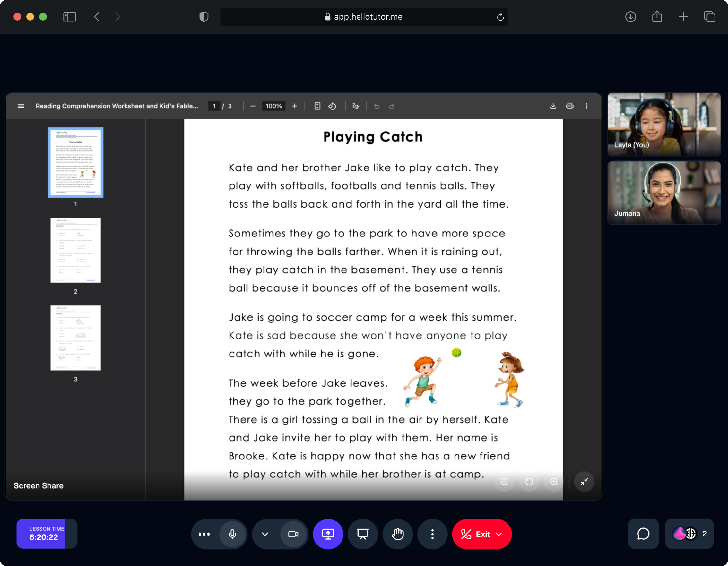This screenshot has height=566, width=728.
Task: Open page 2 thumbnail
Action: [x=75, y=250]
